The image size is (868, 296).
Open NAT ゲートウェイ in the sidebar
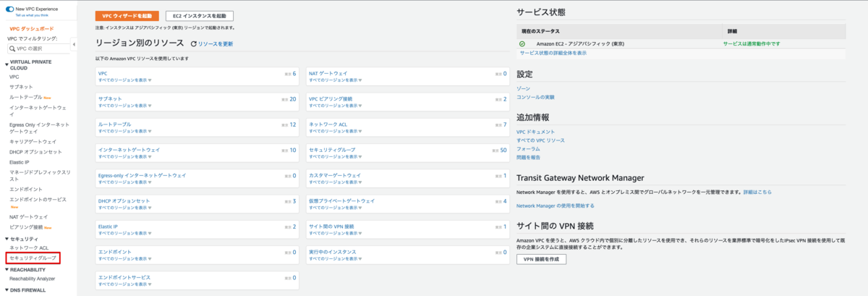point(28,217)
